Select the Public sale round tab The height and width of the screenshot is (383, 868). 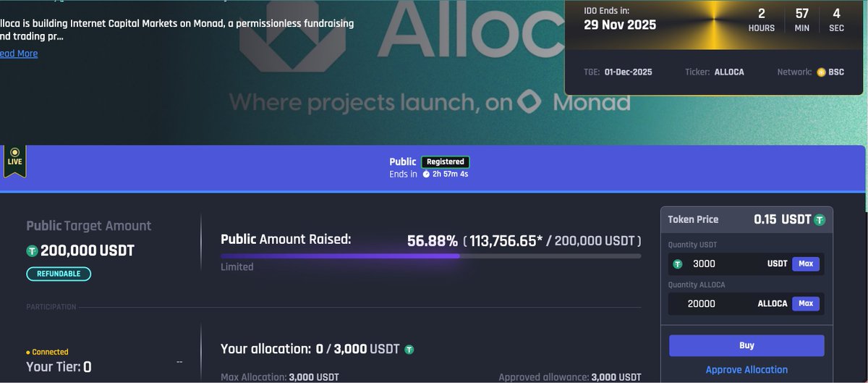coord(403,162)
